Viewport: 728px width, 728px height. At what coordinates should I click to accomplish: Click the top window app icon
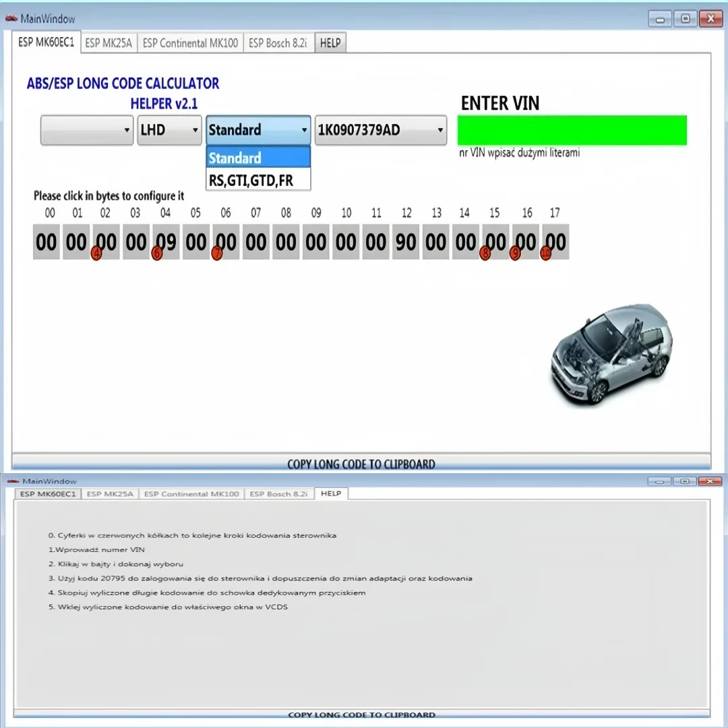tap(11, 18)
